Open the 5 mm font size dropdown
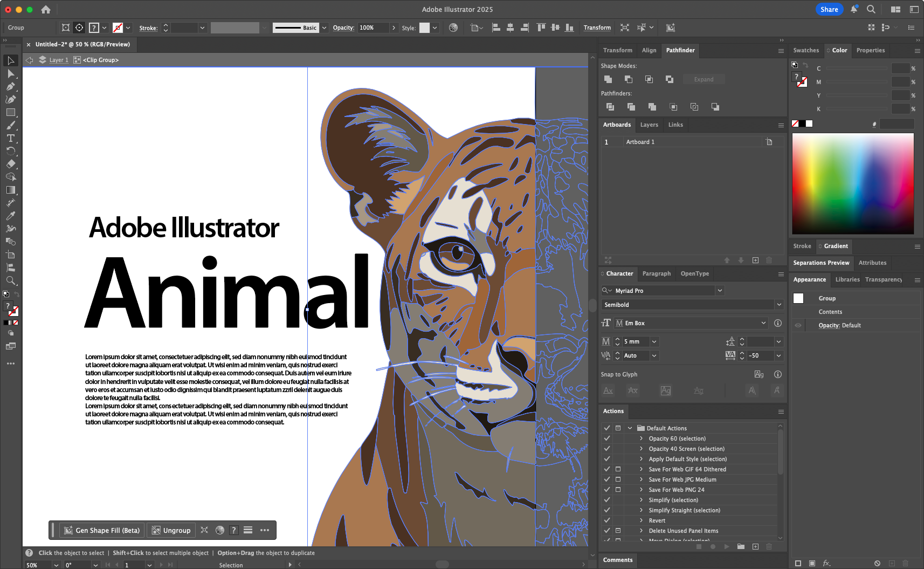Viewport: 924px width, 569px height. tap(654, 341)
